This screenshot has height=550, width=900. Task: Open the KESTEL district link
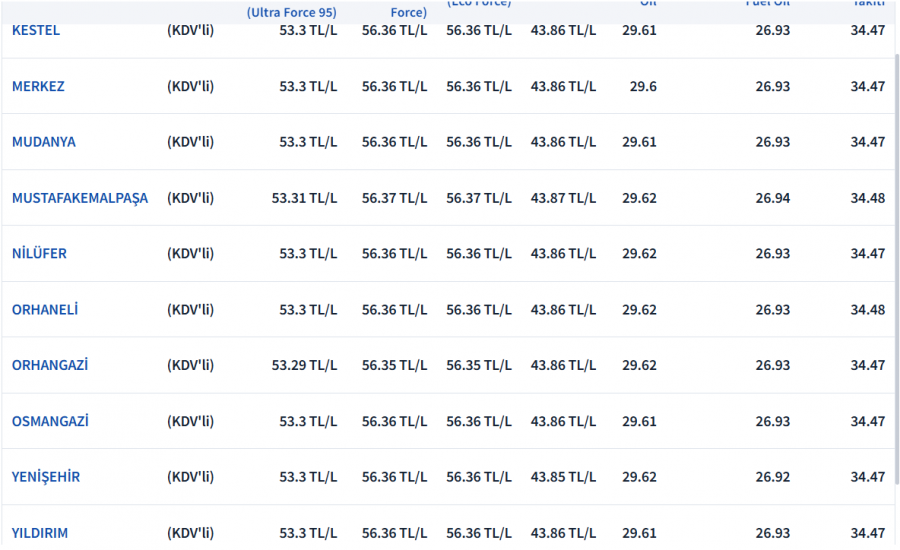[x=36, y=30]
